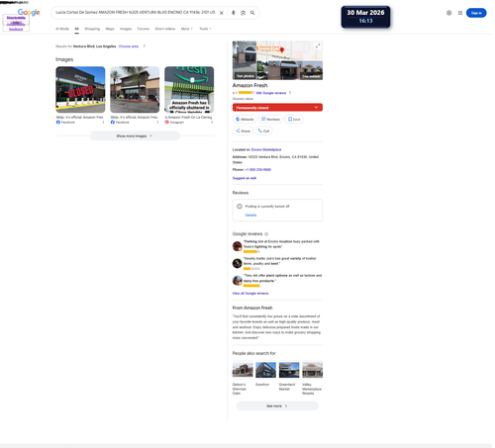495x448 pixels.
Task: Open options for second Facebook image result
Action: tap(157, 123)
